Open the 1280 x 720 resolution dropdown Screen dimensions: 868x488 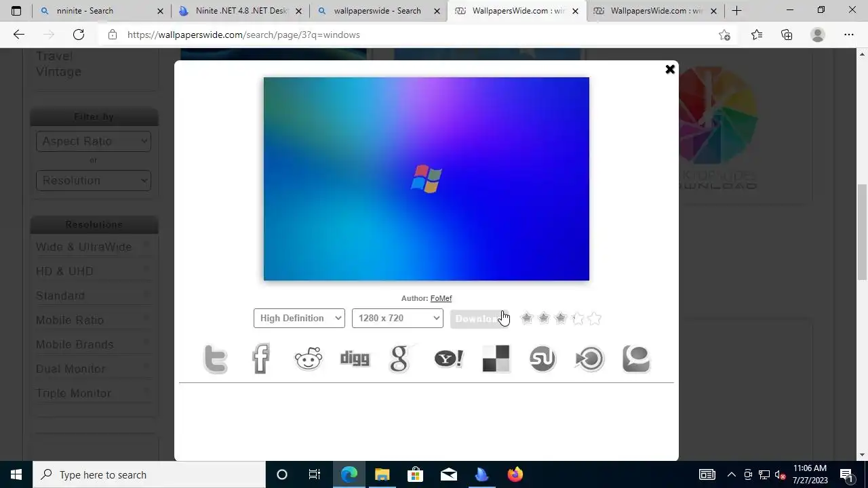tap(397, 318)
